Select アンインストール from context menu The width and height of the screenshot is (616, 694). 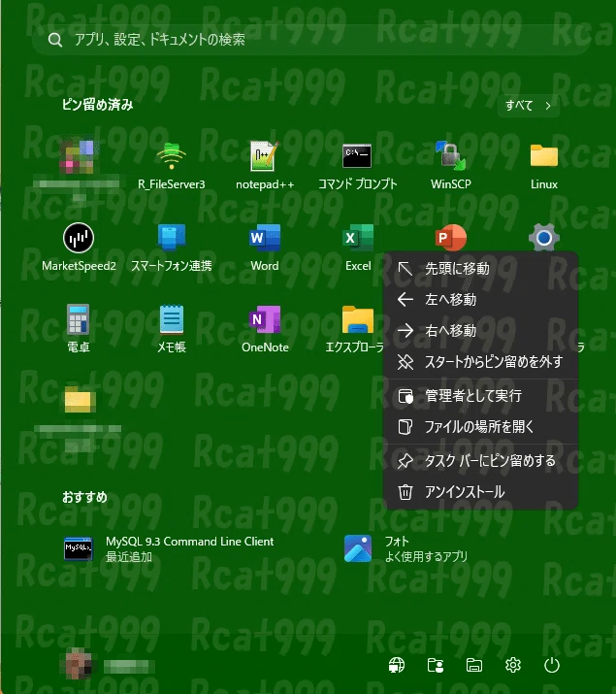pyautogui.click(x=481, y=492)
